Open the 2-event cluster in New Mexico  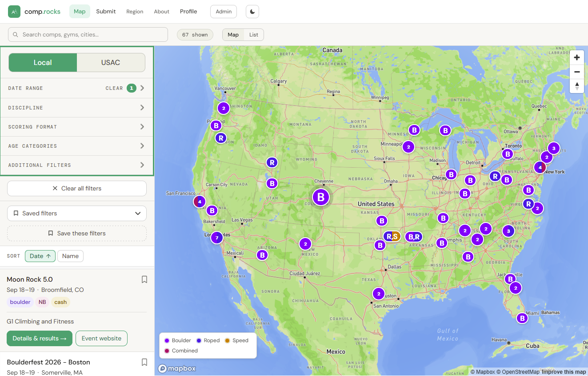pyautogui.click(x=305, y=244)
